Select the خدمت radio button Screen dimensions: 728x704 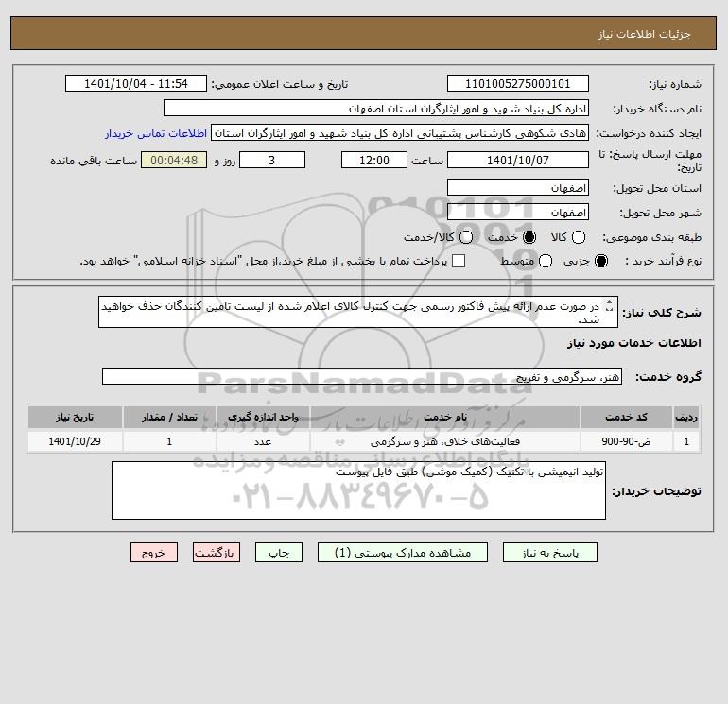pyautogui.click(x=529, y=237)
